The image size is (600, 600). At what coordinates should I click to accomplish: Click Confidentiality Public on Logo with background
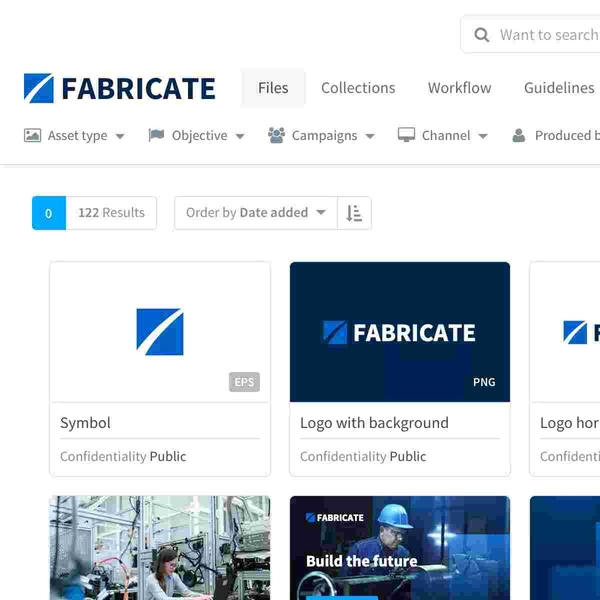(363, 456)
